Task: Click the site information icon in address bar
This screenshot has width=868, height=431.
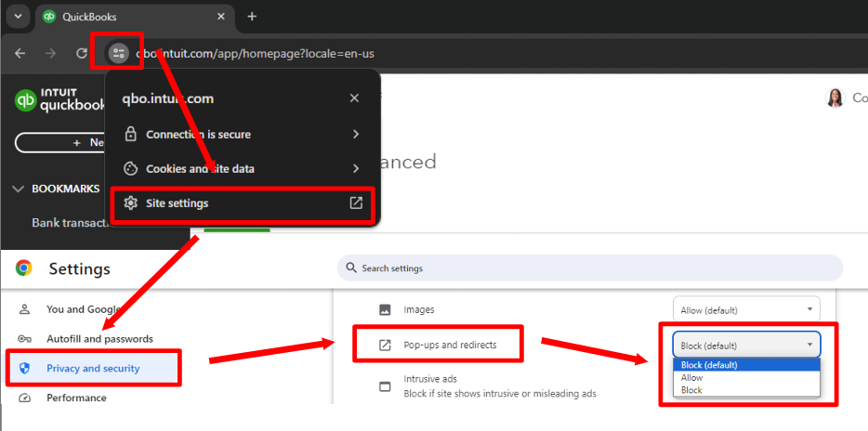Action: tap(118, 53)
